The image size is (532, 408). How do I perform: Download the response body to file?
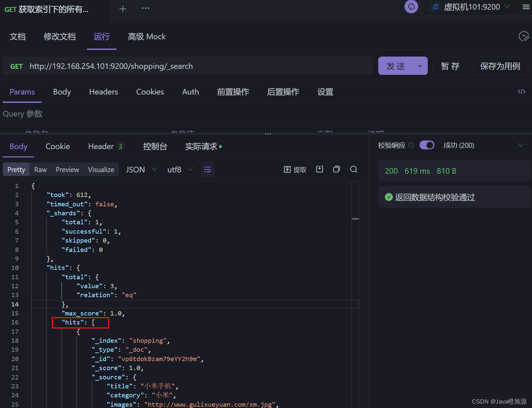click(320, 169)
